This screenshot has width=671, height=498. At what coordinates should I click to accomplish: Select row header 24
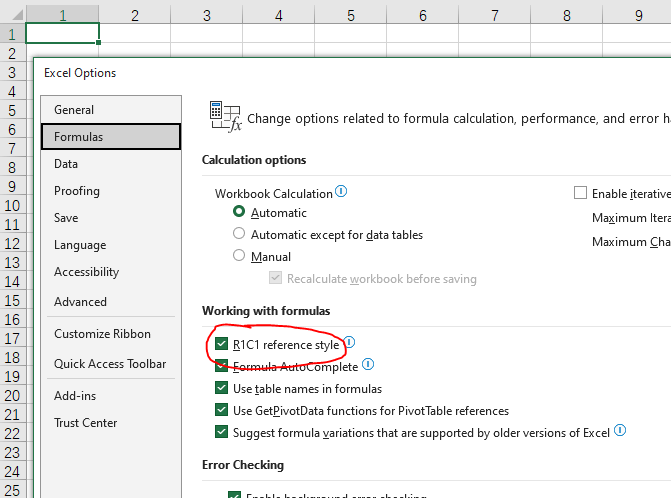(12, 471)
